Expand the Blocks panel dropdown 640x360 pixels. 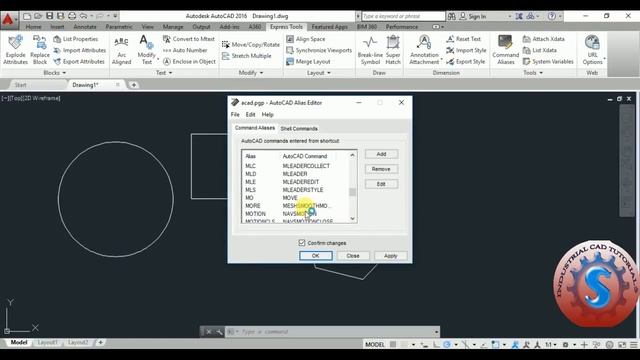click(x=54, y=73)
